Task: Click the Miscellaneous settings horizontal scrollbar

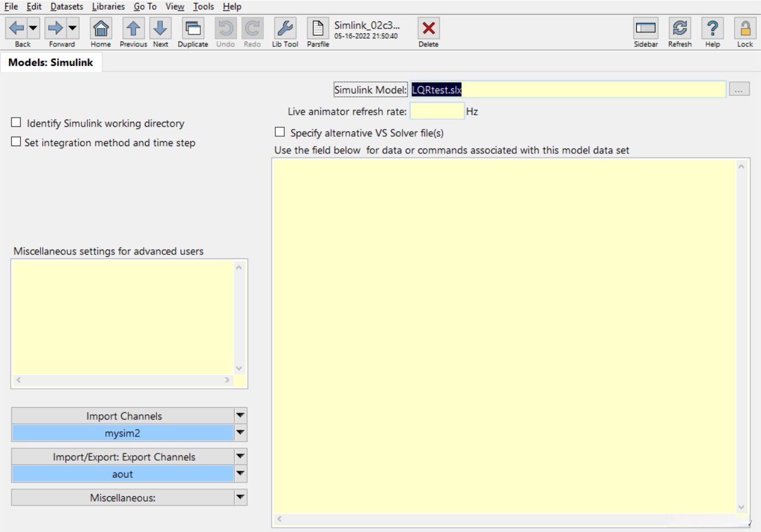Action: [122, 379]
